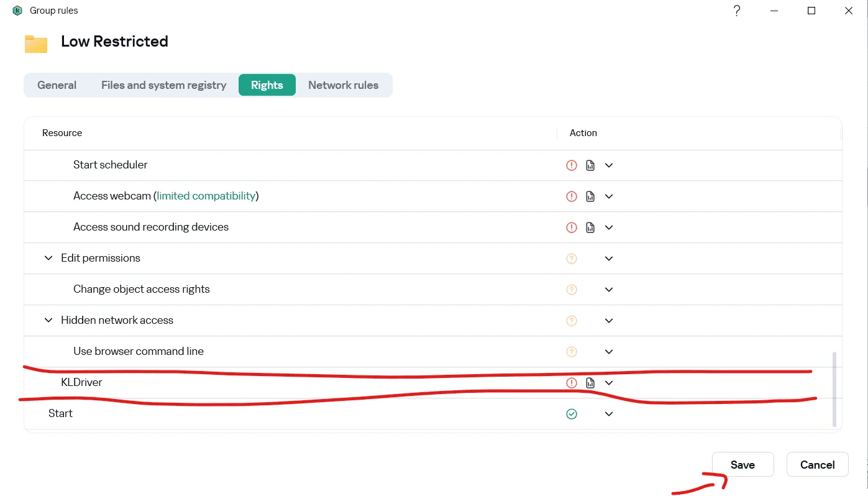This screenshot has width=868, height=496.
Task: Open action dropdown for Access sound recording devices
Action: click(609, 227)
